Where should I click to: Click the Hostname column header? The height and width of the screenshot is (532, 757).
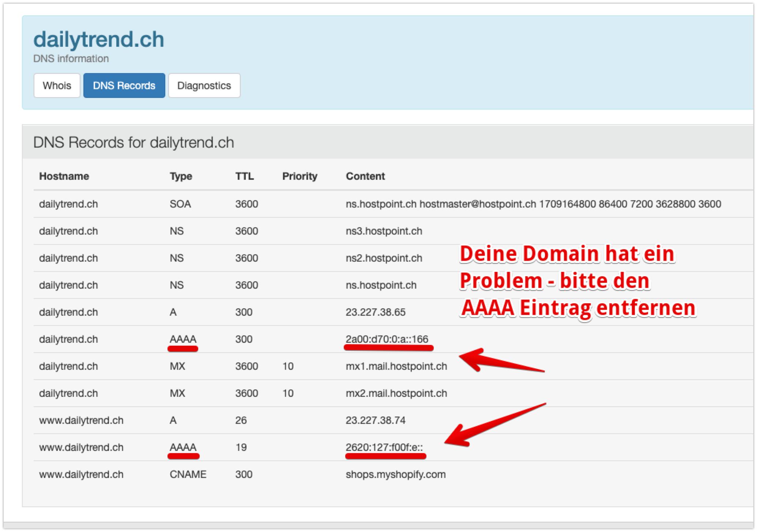pyautogui.click(x=64, y=176)
